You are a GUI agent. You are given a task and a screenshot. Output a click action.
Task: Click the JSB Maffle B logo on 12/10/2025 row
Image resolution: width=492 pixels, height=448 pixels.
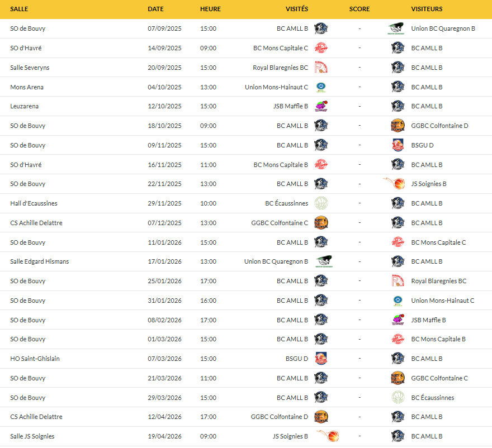click(321, 106)
